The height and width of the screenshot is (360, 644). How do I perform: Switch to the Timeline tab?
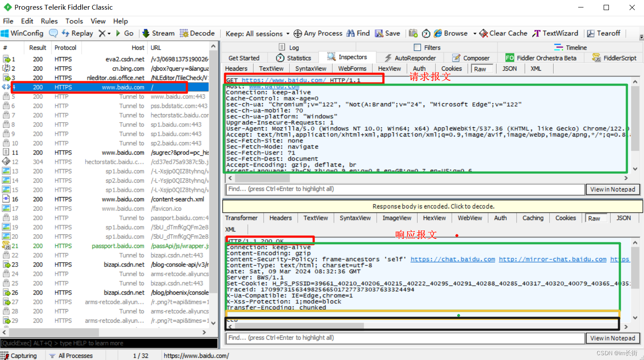pos(570,47)
